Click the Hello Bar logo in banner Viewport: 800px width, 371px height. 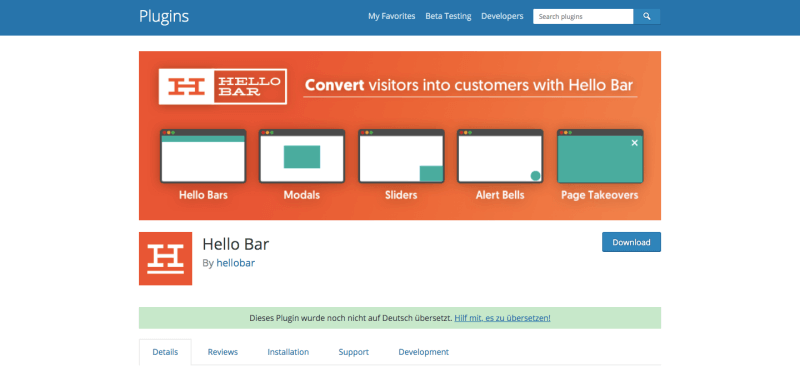tap(222, 87)
